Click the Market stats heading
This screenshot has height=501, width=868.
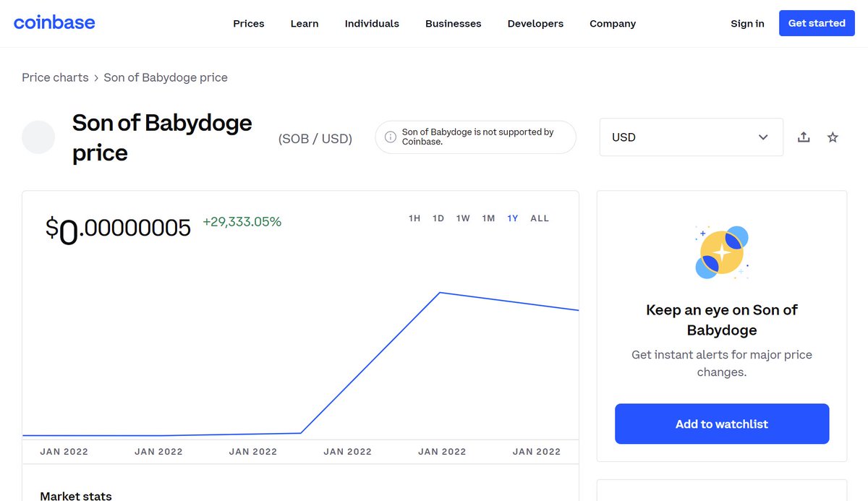click(76, 496)
